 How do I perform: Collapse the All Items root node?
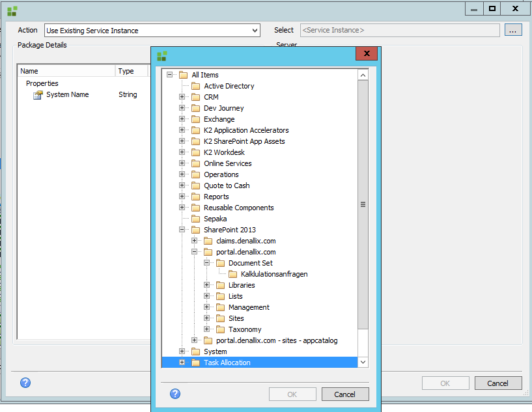(170, 75)
